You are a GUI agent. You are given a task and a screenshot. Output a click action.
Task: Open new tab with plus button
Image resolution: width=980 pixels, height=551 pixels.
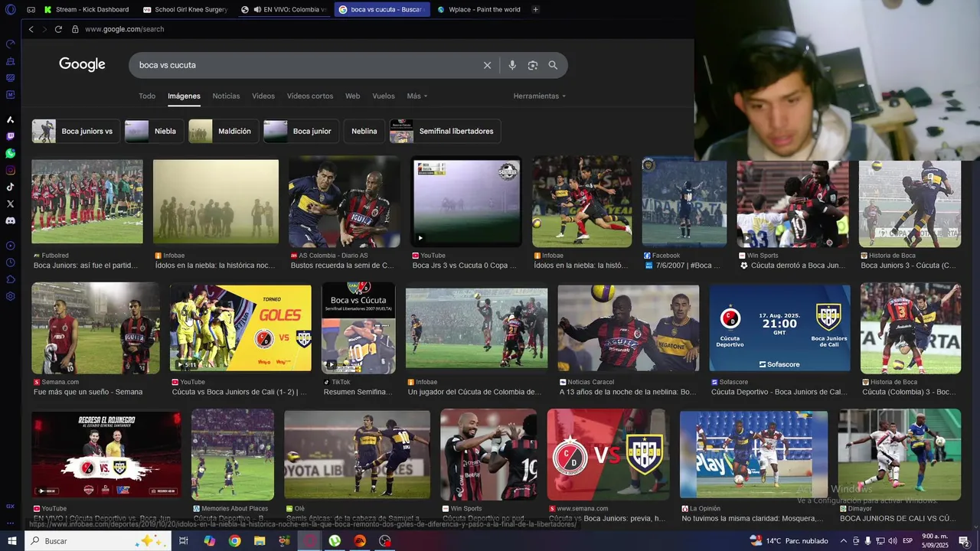click(x=535, y=10)
